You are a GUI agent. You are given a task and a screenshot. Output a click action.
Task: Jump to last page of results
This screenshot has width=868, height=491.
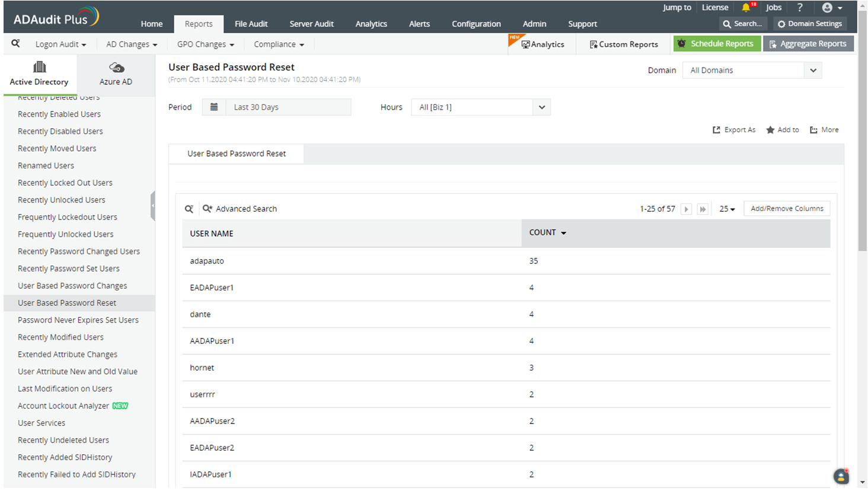(x=703, y=209)
